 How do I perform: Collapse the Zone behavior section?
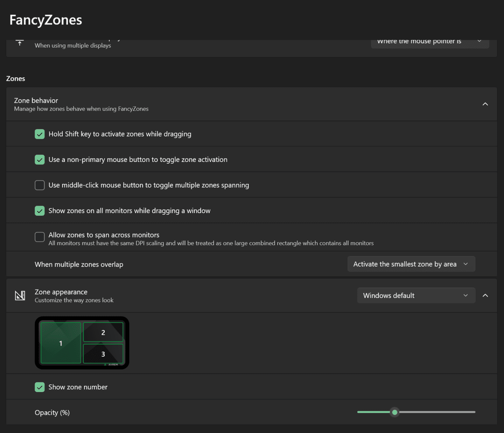point(485,104)
